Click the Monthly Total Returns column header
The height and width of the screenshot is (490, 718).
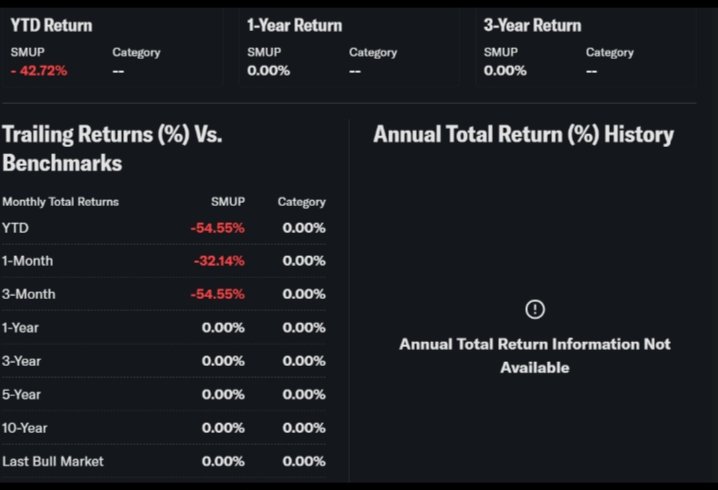click(x=60, y=202)
